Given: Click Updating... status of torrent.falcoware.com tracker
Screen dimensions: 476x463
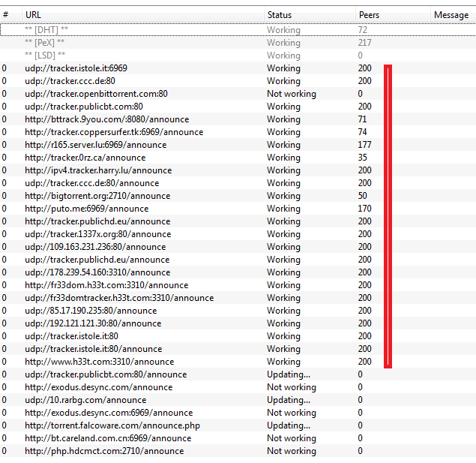Looking at the screenshot, I should [x=289, y=425].
